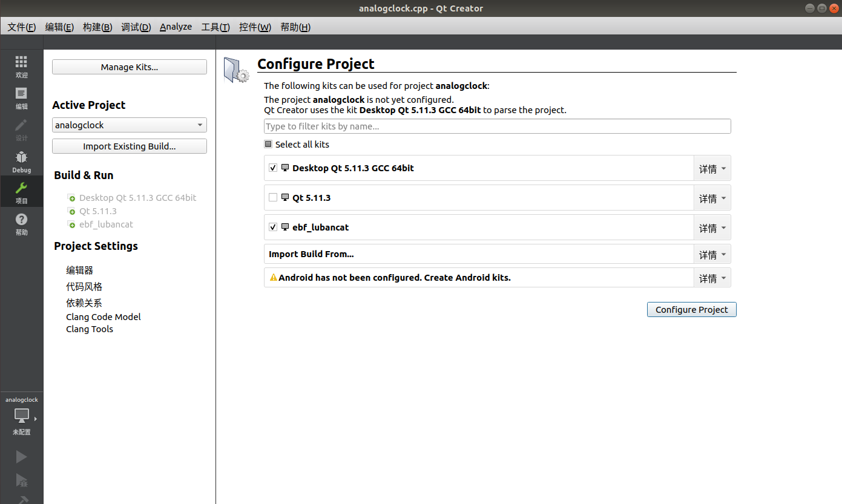Select Qt 5.11.3 in Build & Run list
This screenshot has width=842, height=504.
click(98, 211)
